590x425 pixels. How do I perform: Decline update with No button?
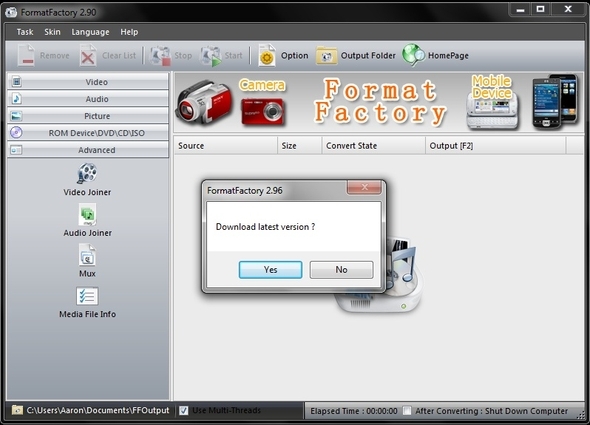pos(341,270)
